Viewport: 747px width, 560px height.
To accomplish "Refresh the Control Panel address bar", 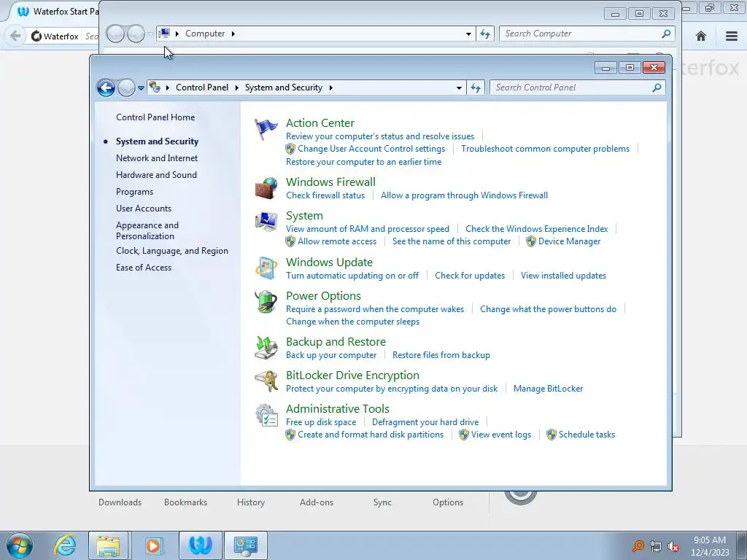I will (476, 87).
